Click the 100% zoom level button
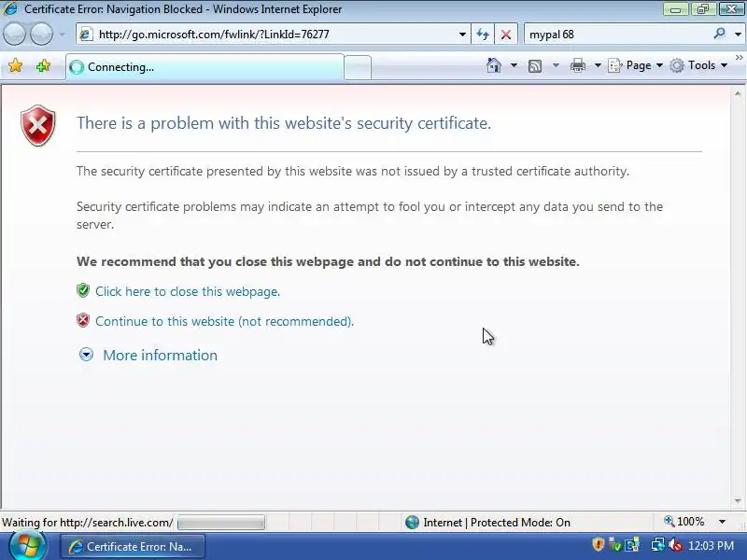Screen dimensions: 747x560 click(684, 522)
